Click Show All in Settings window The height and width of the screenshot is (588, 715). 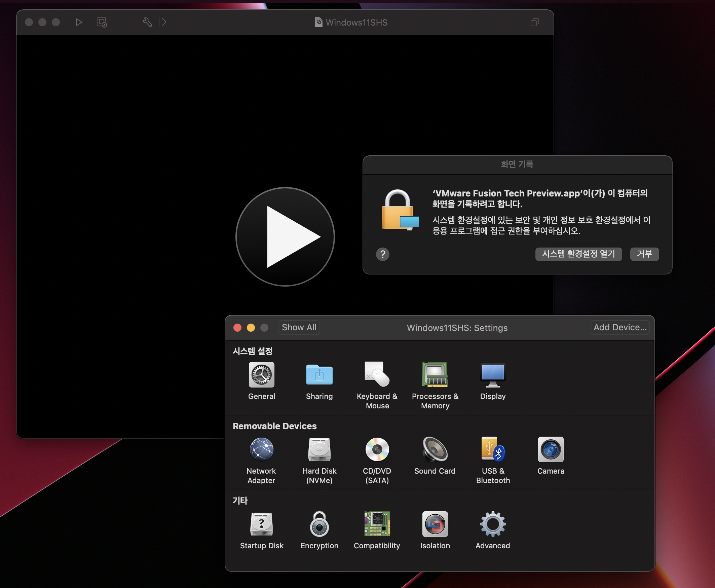coord(299,328)
